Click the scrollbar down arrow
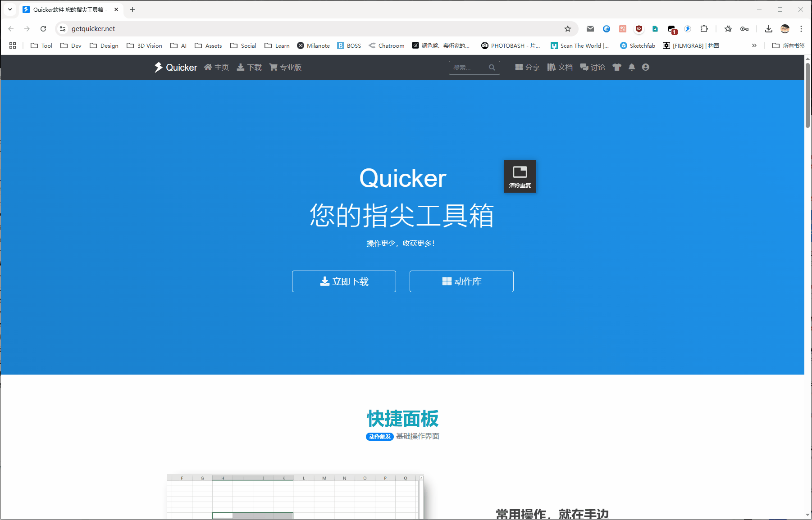 [x=808, y=515]
